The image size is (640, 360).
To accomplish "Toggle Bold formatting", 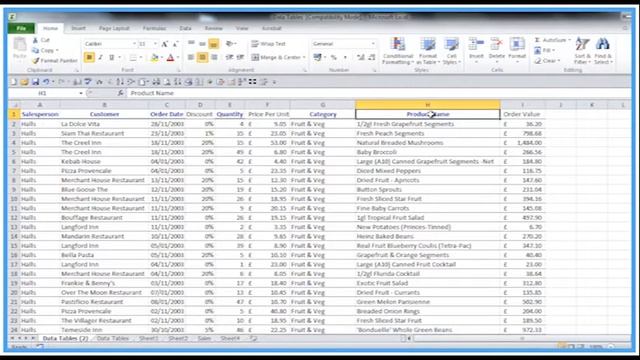I will pos(89,57).
